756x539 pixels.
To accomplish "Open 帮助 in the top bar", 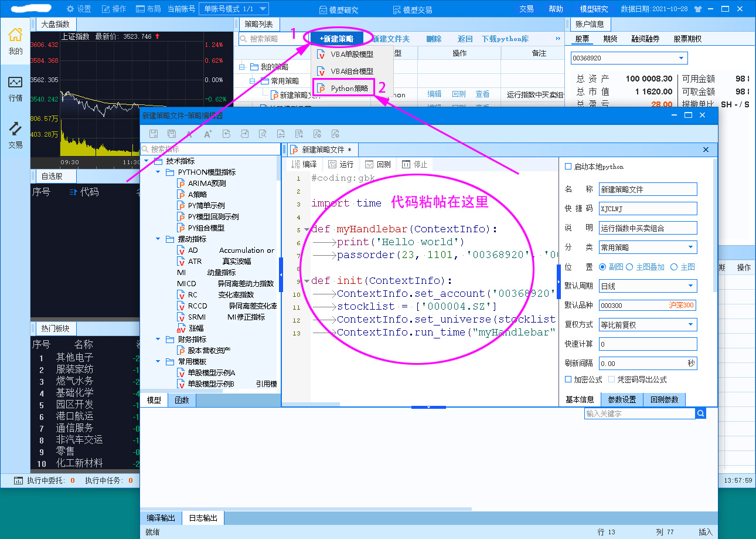I will (x=556, y=9).
